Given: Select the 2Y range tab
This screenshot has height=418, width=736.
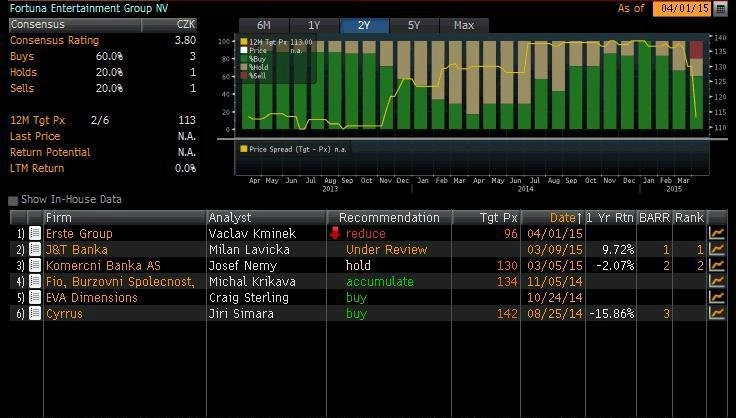Looking at the screenshot, I should (x=364, y=25).
